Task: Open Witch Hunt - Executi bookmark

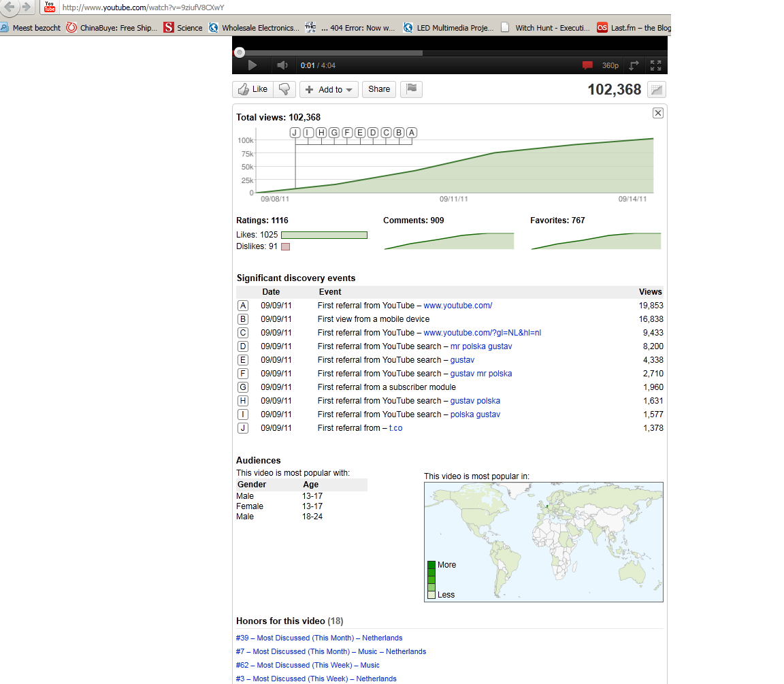Action: [x=546, y=28]
